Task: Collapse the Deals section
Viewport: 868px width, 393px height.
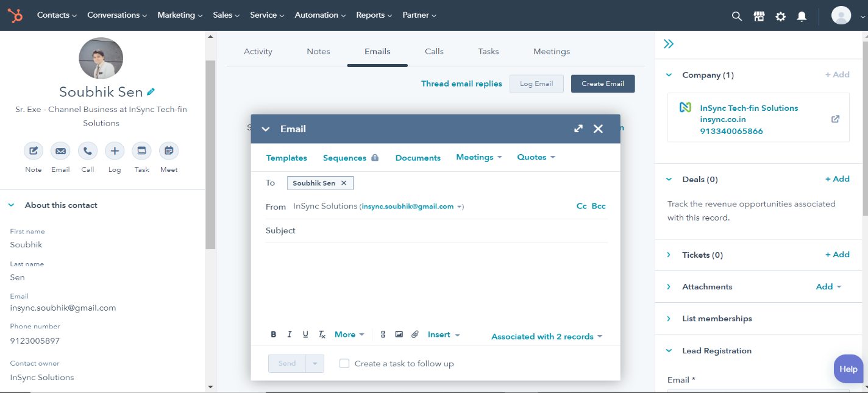Action: click(x=669, y=180)
